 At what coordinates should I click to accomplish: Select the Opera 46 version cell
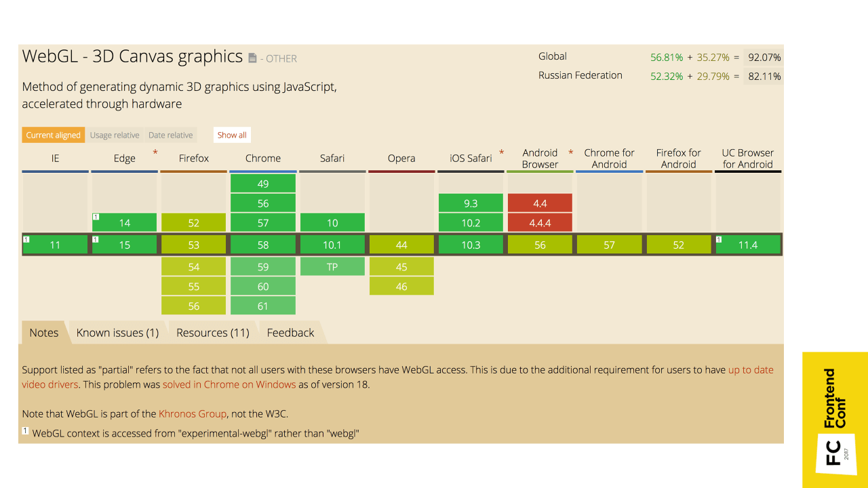tap(401, 287)
